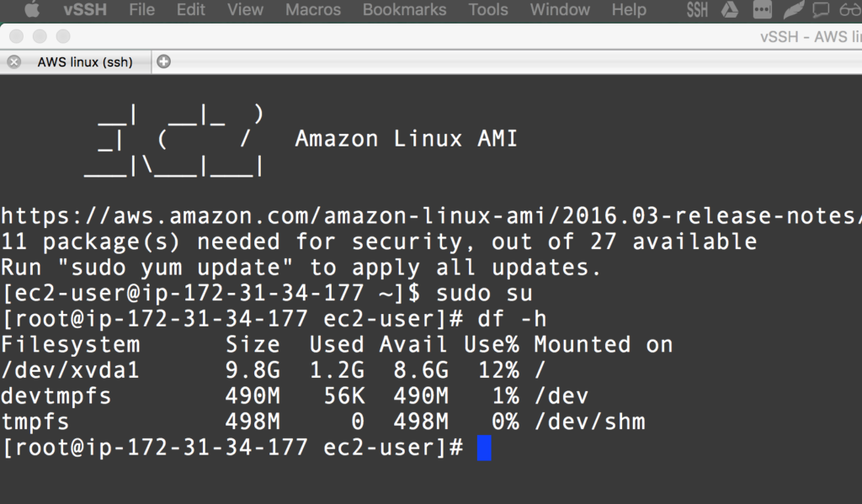Select the AWS linux (ssh) tab
This screenshot has height=504, width=862.
point(84,61)
